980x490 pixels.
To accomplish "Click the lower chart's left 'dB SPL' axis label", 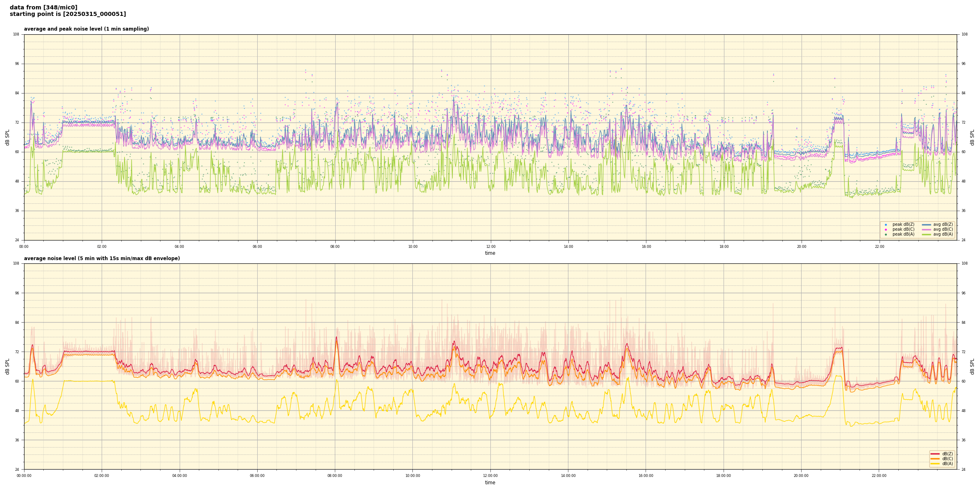I will pyautogui.click(x=7, y=366).
